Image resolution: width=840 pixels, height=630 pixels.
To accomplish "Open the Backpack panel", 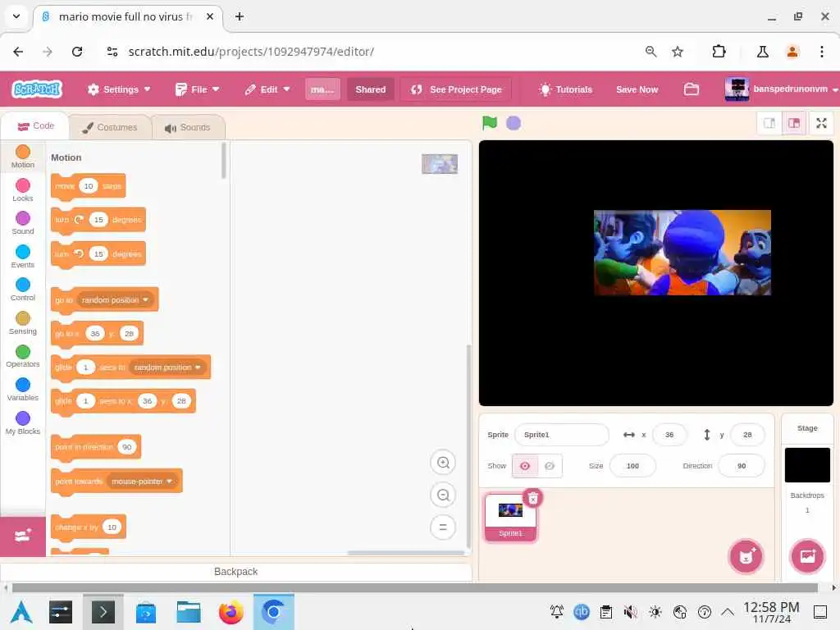I will coord(235,571).
